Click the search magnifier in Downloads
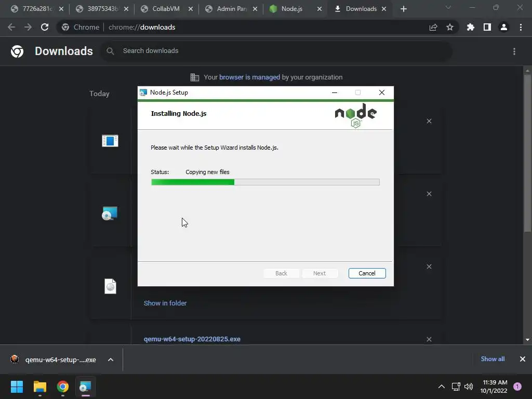 point(110,51)
